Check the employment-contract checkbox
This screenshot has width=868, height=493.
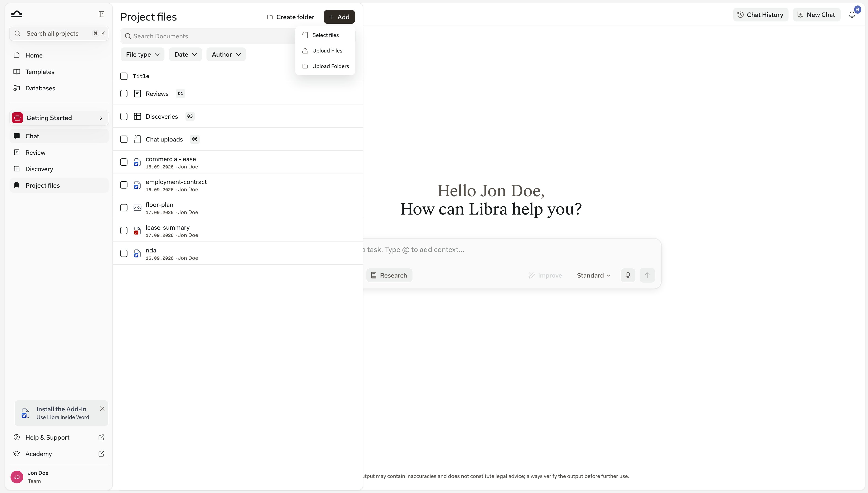click(x=124, y=185)
